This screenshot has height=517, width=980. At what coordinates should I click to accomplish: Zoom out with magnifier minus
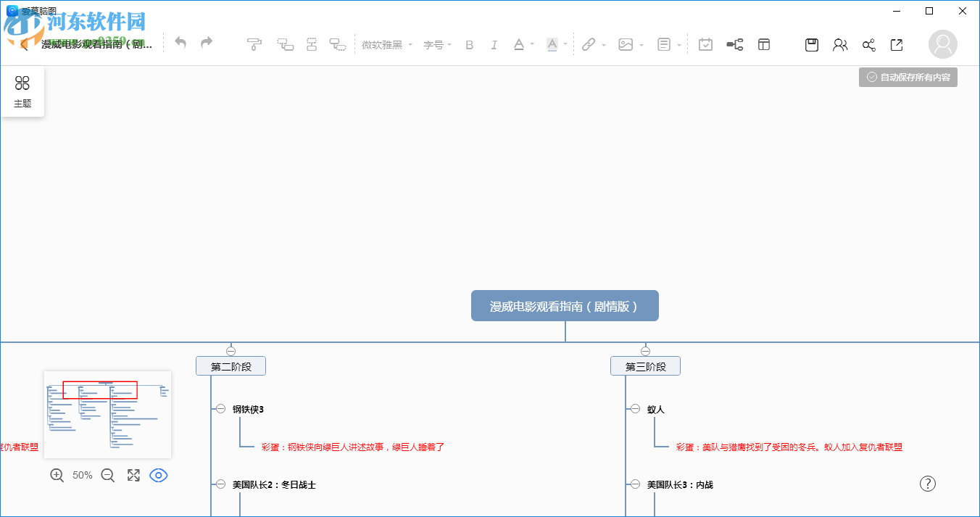pos(107,475)
